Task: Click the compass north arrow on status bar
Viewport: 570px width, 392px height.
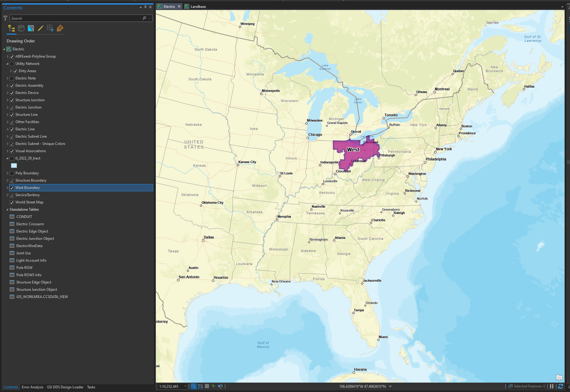Action: point(220,386)
